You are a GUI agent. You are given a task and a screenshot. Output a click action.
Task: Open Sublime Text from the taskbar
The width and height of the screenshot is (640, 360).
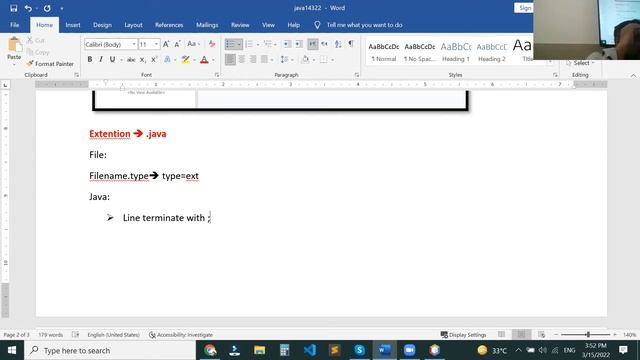tap(334, 350)
